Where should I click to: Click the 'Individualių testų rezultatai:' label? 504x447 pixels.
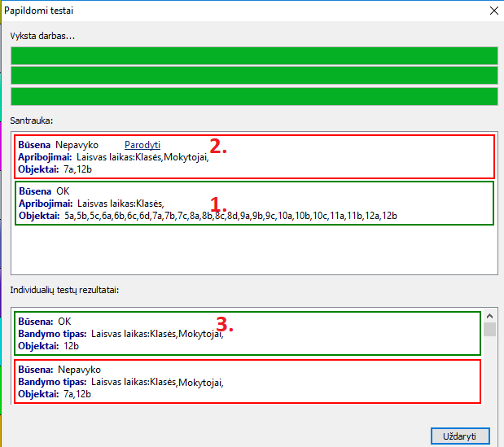pos(64,289)
